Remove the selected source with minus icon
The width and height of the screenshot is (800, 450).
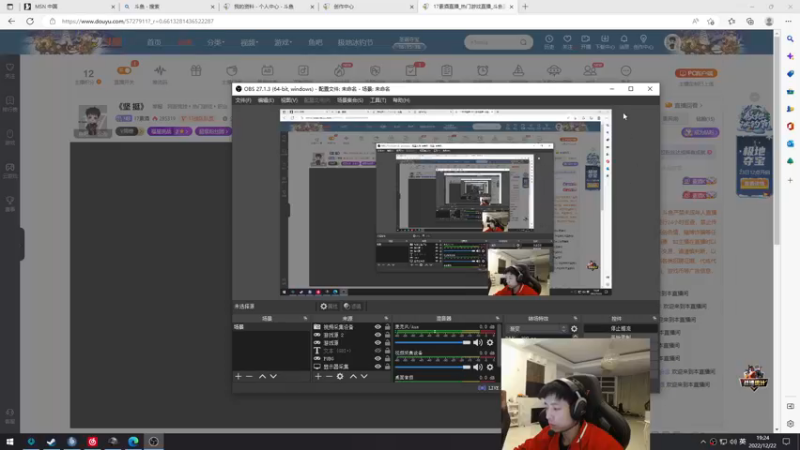pos(329,377)
